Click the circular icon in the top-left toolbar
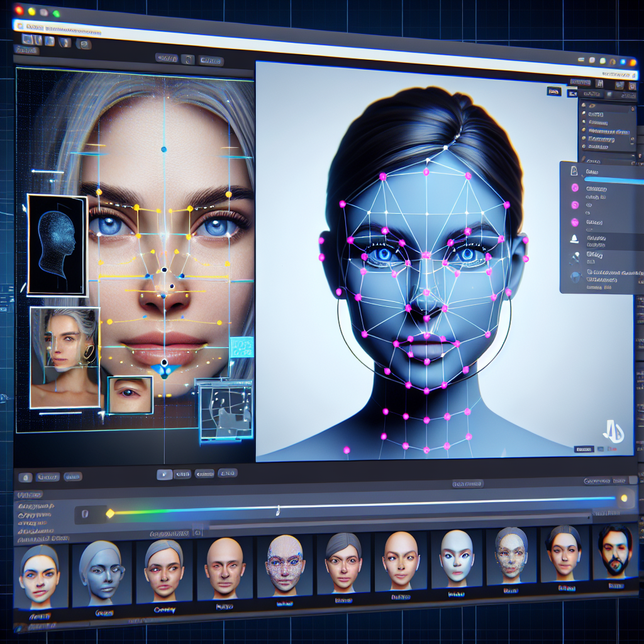Screen dimensions: 644x644 pos(83,44)
